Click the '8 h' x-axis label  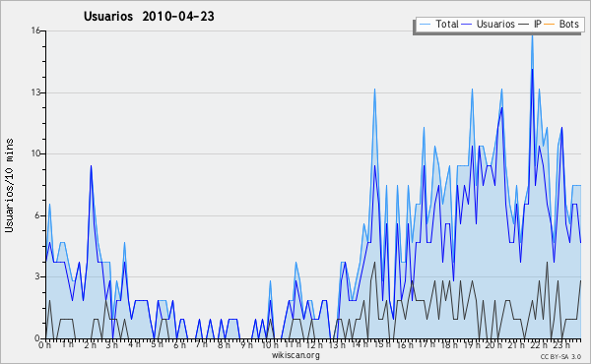(224, 345)
